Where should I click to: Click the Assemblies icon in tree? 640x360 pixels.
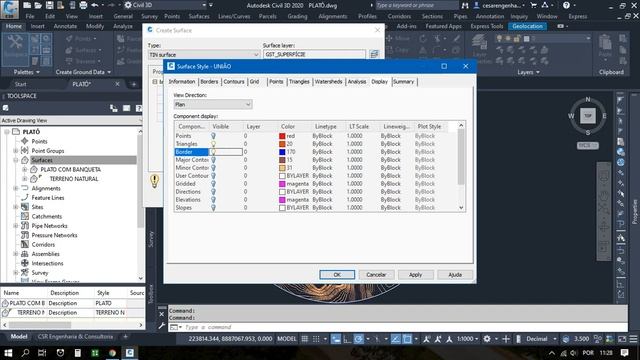coord(24,254)
